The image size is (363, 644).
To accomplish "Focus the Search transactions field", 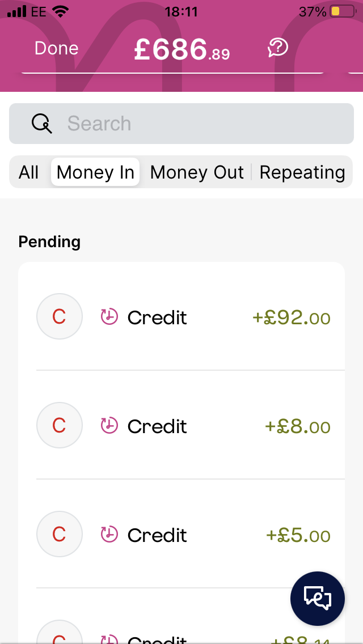I will coord(181,124).
